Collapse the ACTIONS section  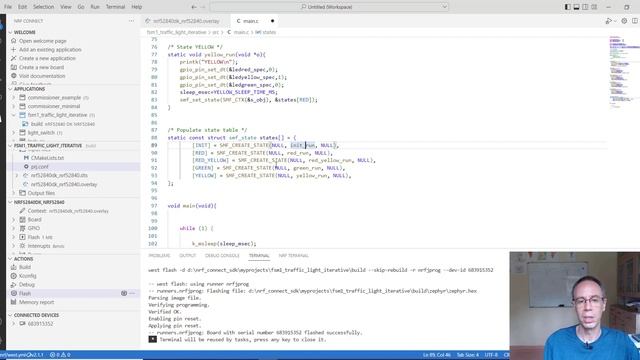11,259
